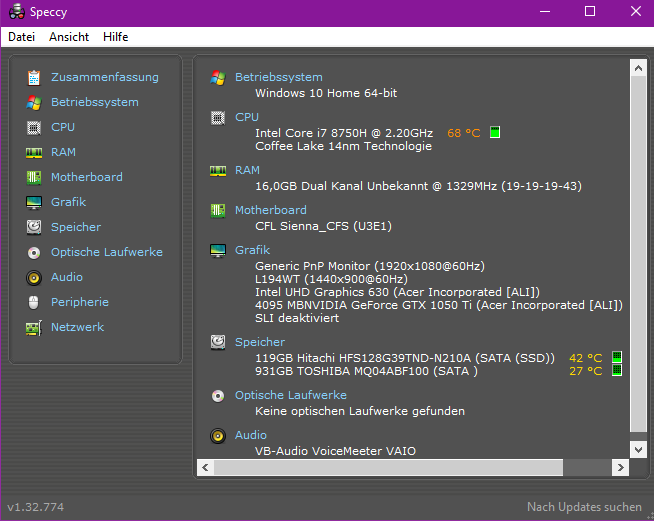Viewport: 654px width, 521px height.
Task: Open the Ansicht menu
Action: tap(69, 37)
